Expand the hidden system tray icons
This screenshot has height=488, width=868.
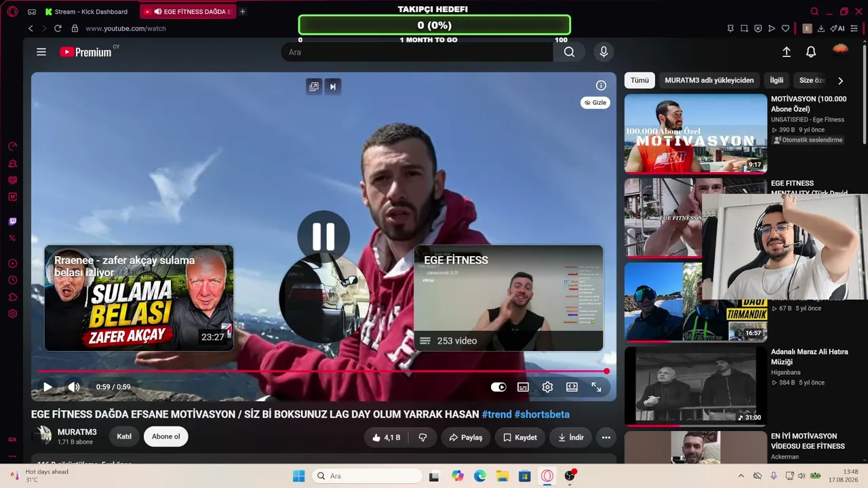pos(741,476)
